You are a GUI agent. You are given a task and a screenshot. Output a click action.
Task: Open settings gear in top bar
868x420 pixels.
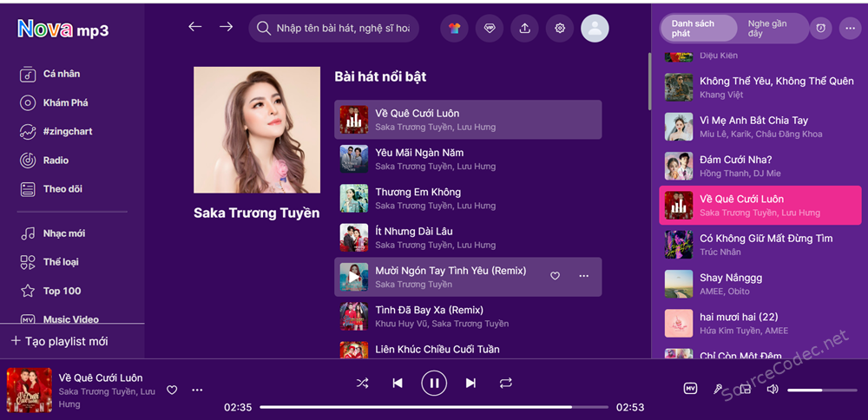click(560, 29)
